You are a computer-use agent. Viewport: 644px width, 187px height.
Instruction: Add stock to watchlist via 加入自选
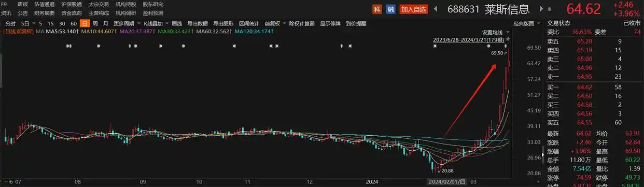tap(413, 9)
